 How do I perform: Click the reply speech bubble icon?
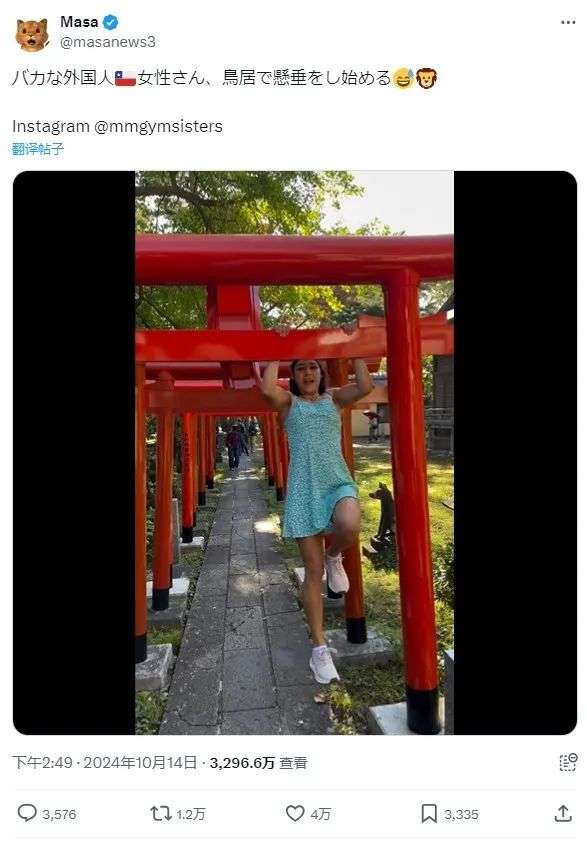27,813
